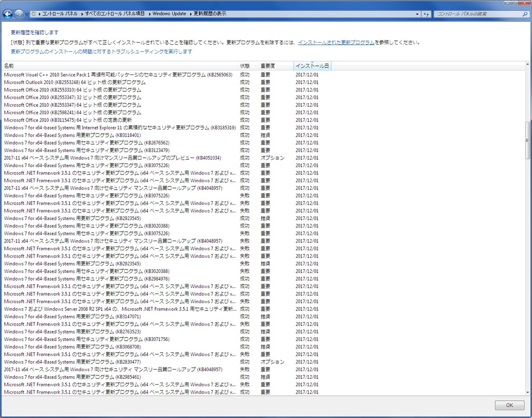532x418 pixels.
Task: Click 推奨 importance in KB3068708 row
Action: click(x=265, y=347)
